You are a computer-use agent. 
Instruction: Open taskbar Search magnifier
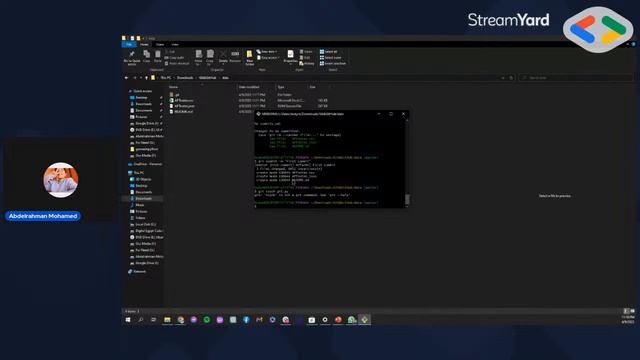click(141, 320)
